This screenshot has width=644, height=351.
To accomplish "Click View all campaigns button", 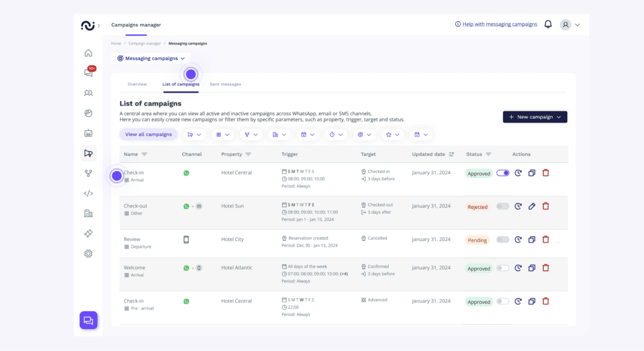I will (x=148, y=135).
